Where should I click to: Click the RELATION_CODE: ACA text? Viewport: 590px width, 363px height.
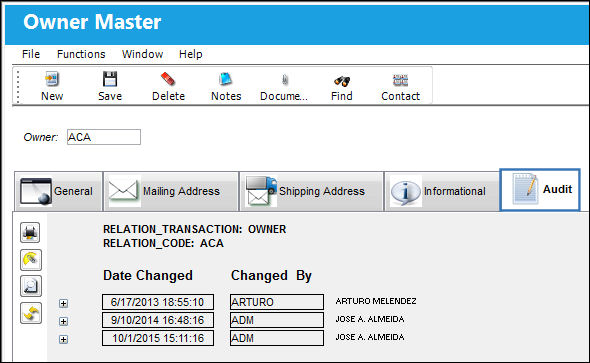pyautogui.click(x=163, y=243)
